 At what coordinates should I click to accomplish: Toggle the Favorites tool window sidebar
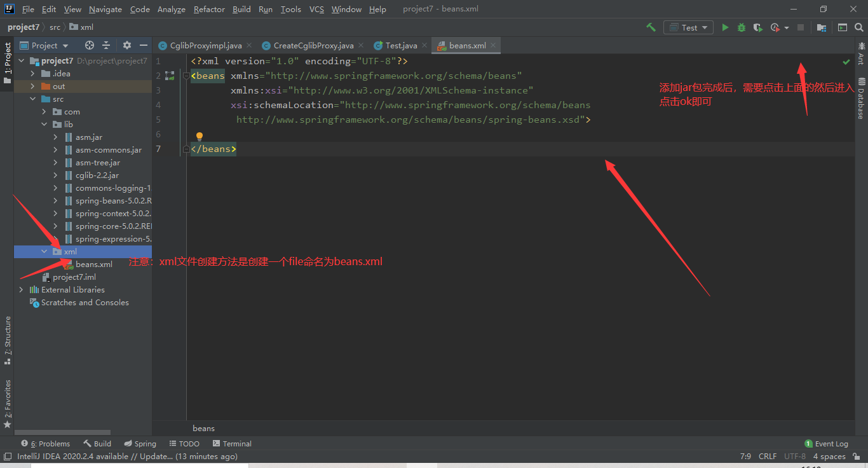click(x=8, y=404)
